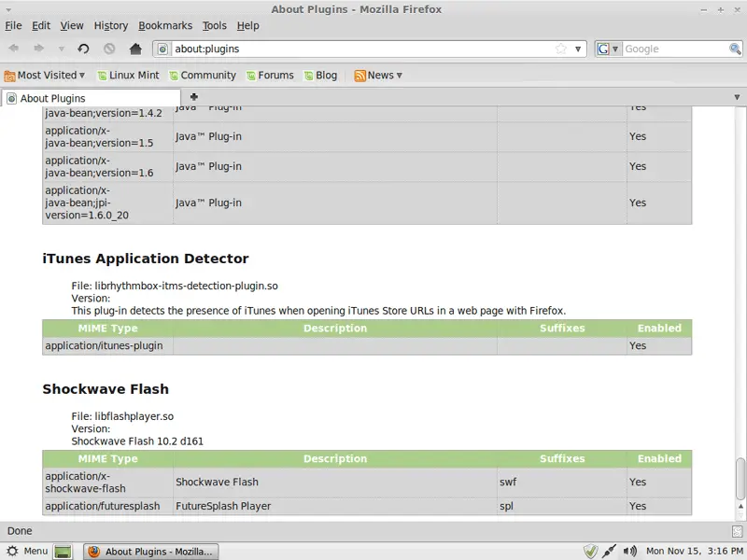Click the scrollbar up arrow

tap(740, 506)
